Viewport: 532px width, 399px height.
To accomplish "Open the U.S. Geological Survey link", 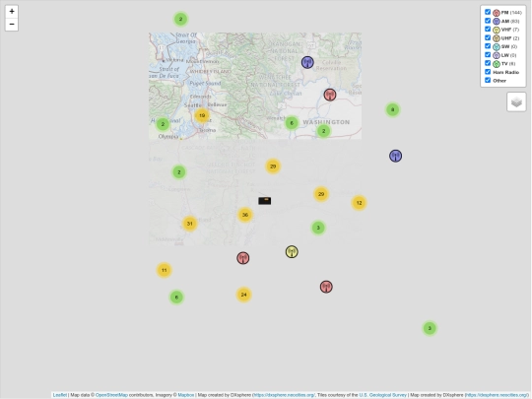I will click(382, 395).
